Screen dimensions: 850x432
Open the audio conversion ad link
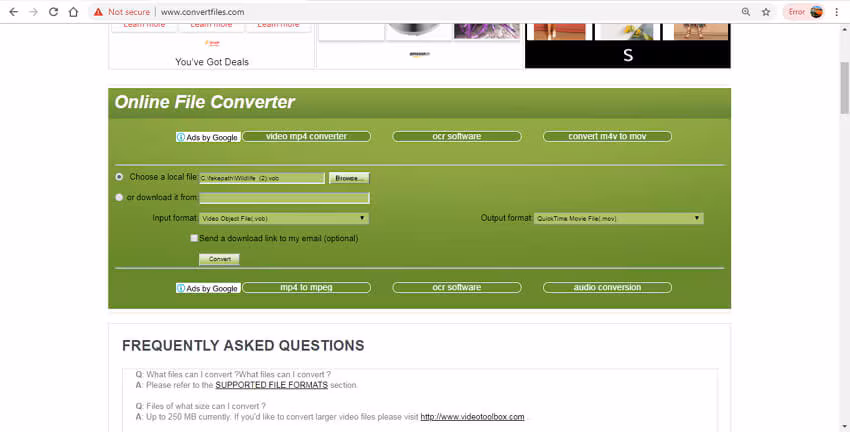tap(607, 287)
